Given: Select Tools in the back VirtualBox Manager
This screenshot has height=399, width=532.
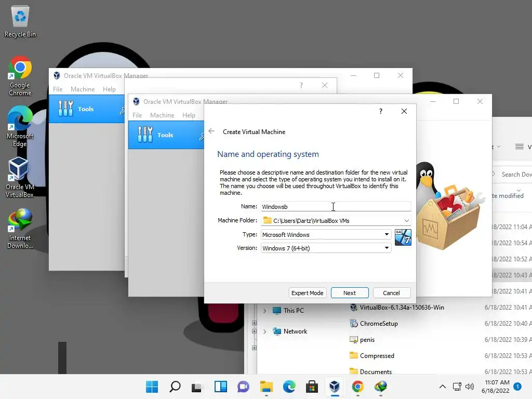Looking at the screenshot, I should [87, 109].
